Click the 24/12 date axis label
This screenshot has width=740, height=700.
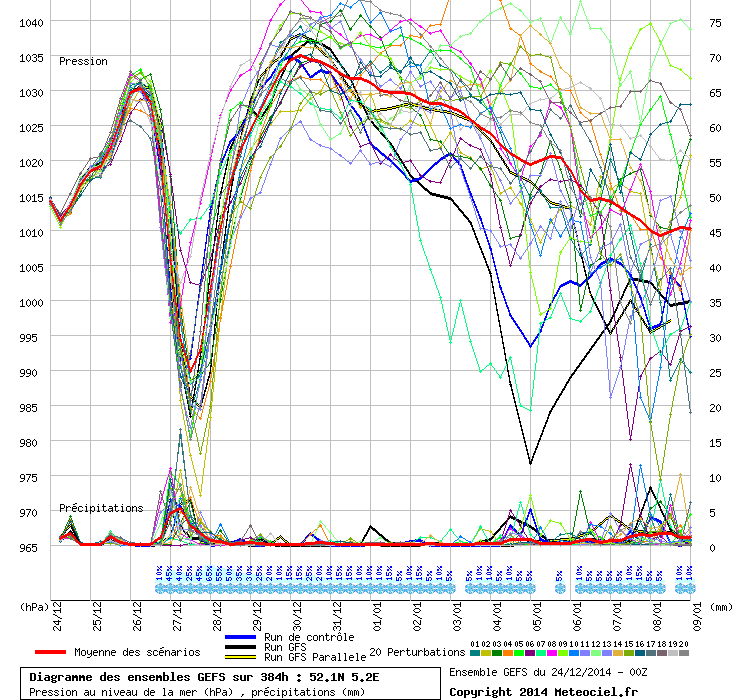(x=57, y=616)
